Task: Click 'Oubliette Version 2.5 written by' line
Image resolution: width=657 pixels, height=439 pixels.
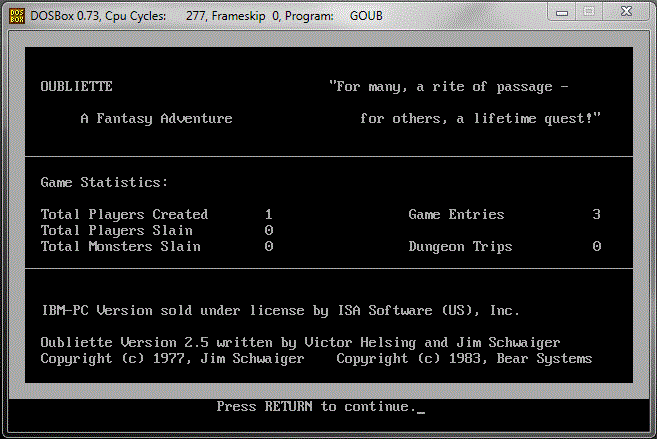Action: (300, 343)
